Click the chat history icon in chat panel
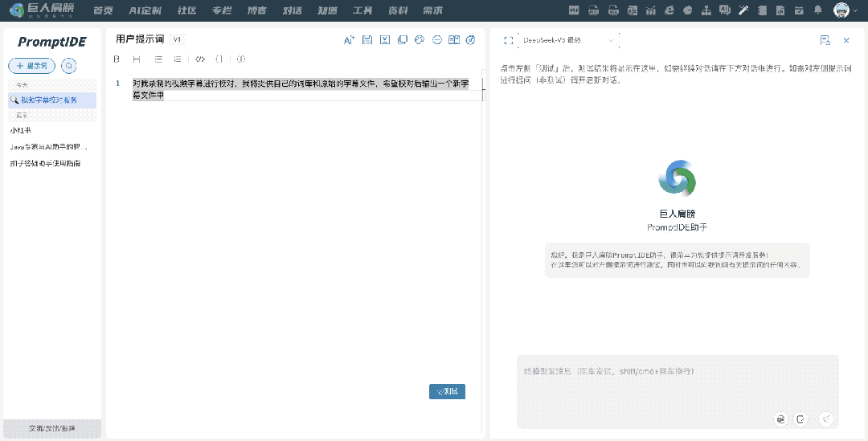868x441 pixels. pos(825,40)
